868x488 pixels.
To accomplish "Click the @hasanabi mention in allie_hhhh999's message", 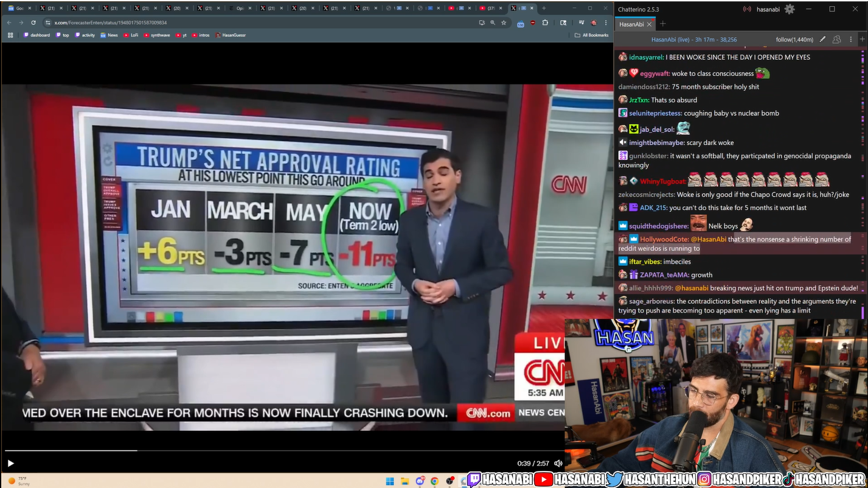I will coord(692,288).
